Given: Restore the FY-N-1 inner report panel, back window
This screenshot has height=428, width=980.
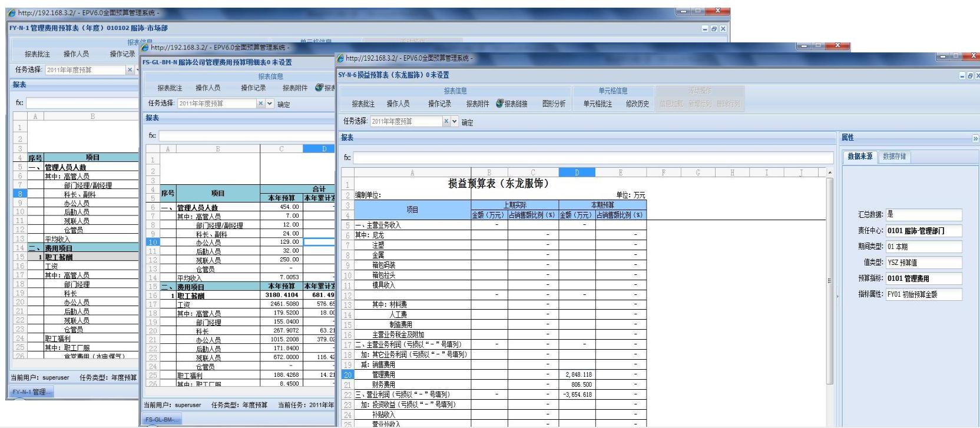Looking at the screenshot, I should click(x=714, y=28).
